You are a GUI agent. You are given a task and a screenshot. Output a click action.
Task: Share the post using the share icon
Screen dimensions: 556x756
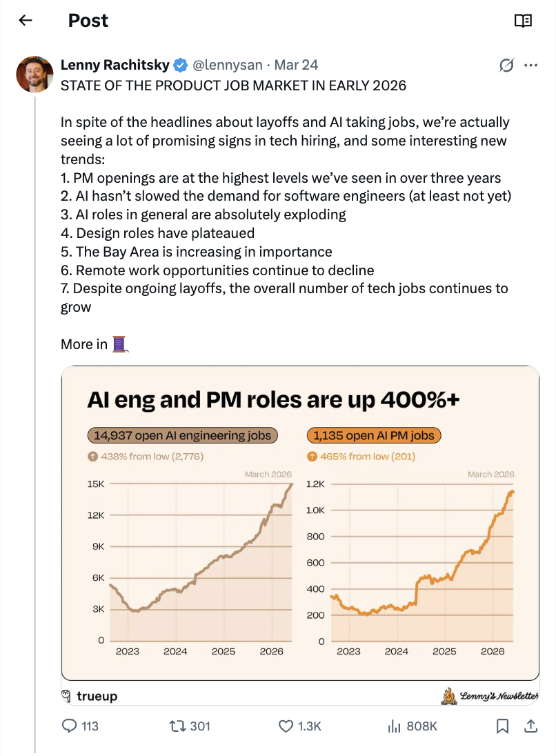pyautogui.click(x=530, y=726)
